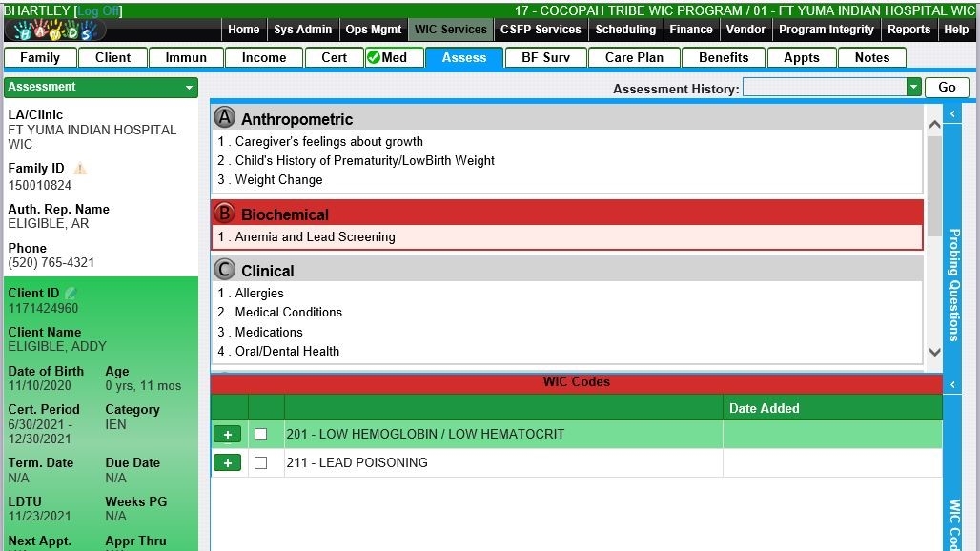
Task: Click the assessment list scroll down arrow
Action: (x=934, y=352)
